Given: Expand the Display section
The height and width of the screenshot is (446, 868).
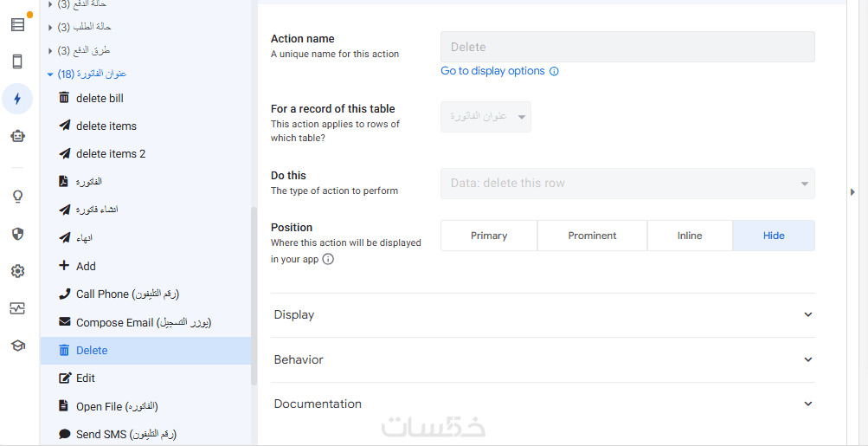Looking at the screenshot, I should 543,315.
